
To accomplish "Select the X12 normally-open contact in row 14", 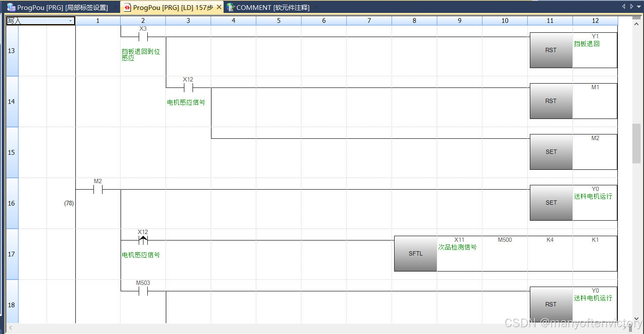I will pyautogui.click(x=188, y=87).
